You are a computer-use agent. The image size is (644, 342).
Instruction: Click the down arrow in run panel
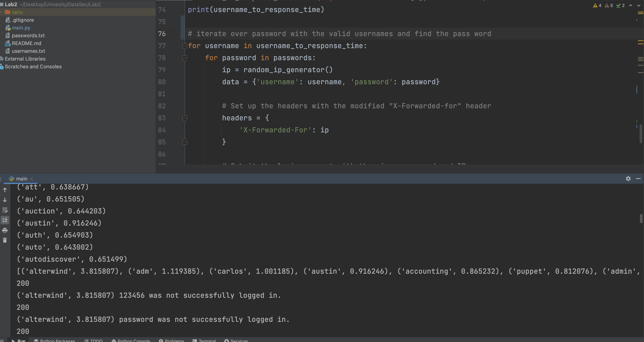[x=5, y=200]
